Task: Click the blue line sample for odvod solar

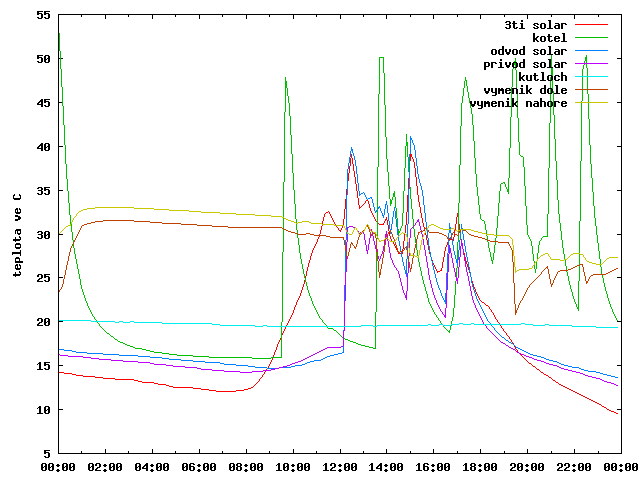Action: point(591,51)
